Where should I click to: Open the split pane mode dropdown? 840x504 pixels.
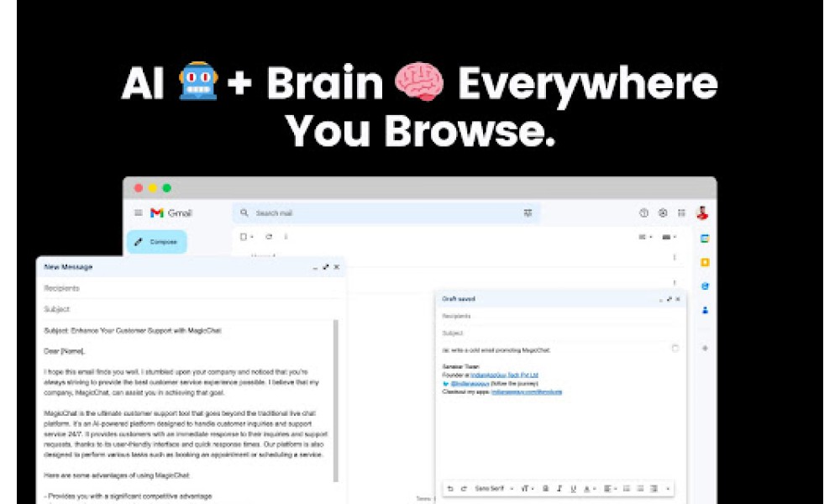coord(645,237)
